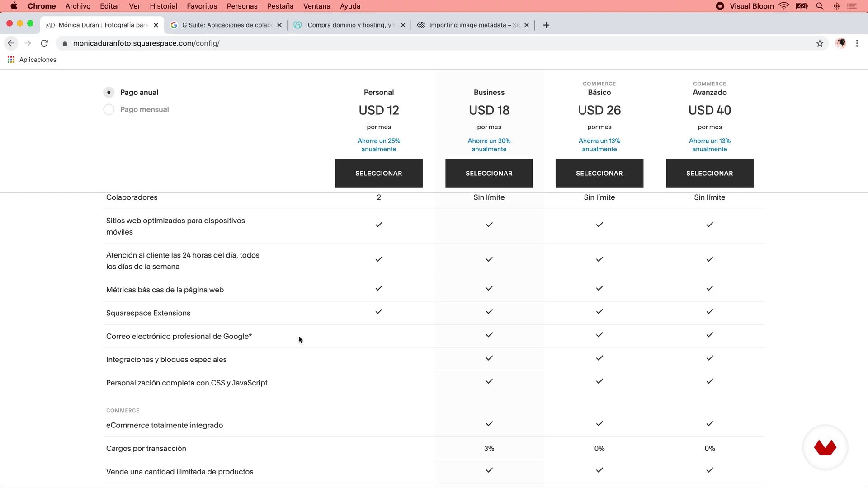Switch to the Importing image metadata tab

point(472,25)
